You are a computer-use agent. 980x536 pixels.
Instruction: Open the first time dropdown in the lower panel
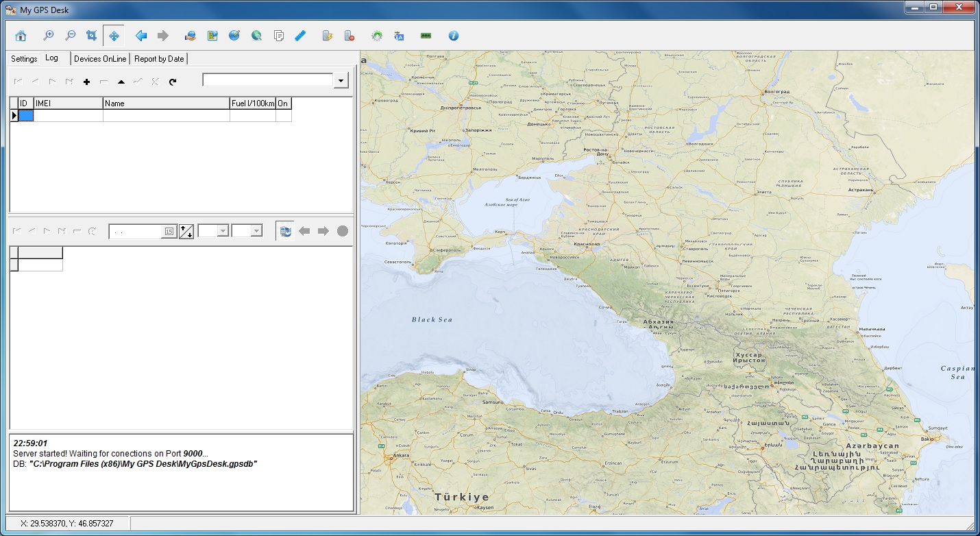223,230
